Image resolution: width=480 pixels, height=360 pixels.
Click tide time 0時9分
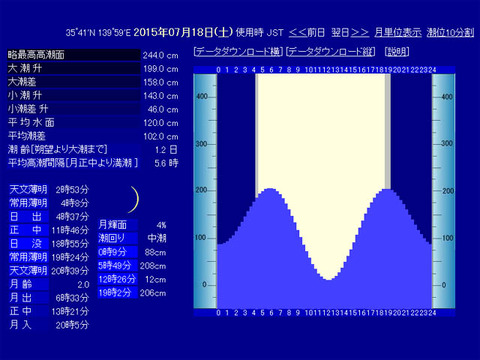(x=117, y=252)
